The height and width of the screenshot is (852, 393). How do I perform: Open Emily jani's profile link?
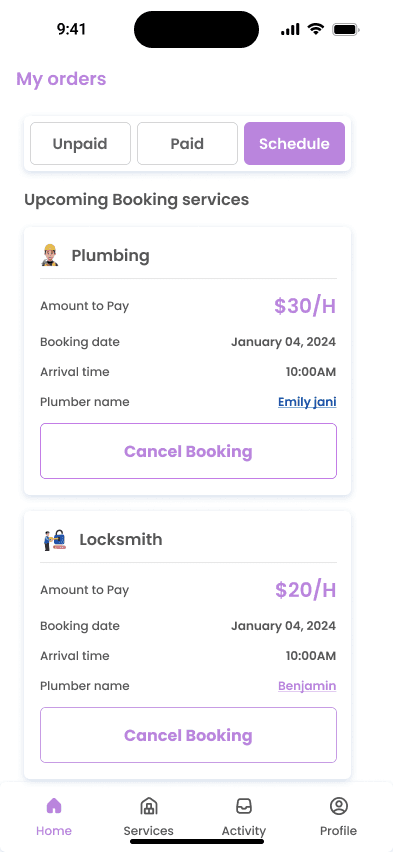[307, 402]
